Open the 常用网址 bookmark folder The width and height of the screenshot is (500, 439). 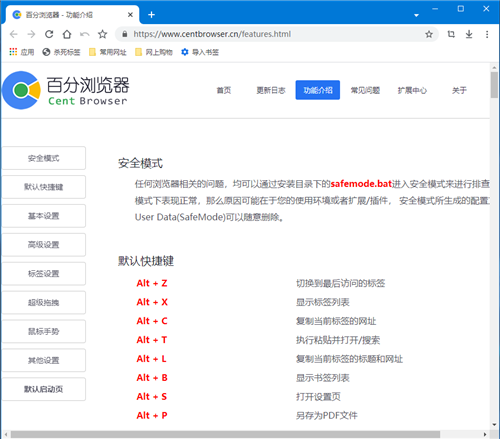108,52
